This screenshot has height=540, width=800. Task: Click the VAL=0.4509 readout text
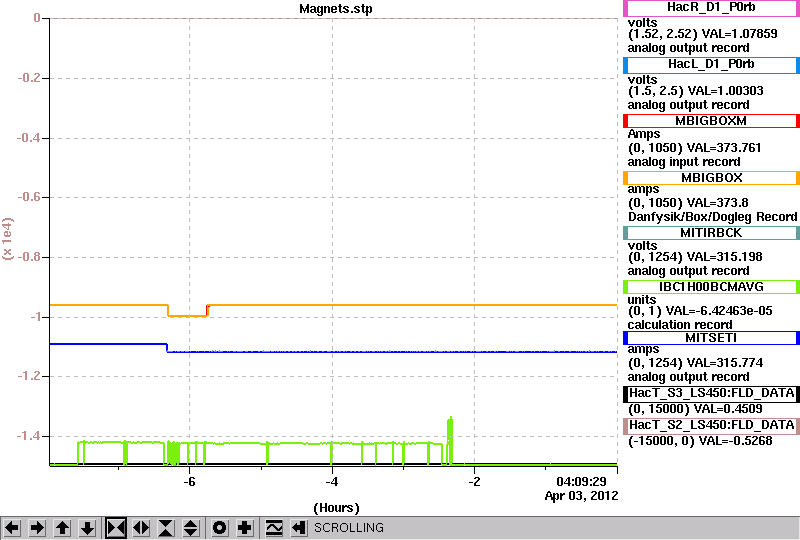pyautogui.click(x=727, y=409)
